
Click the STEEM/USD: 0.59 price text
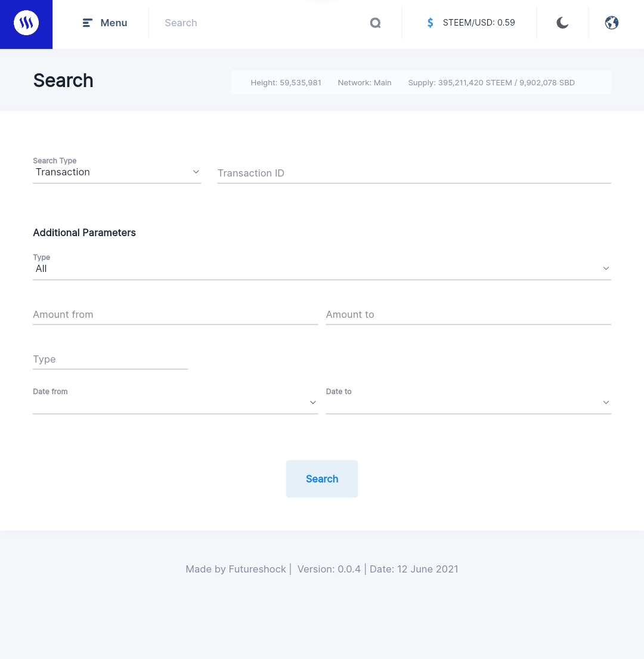[x=478, y=23]
